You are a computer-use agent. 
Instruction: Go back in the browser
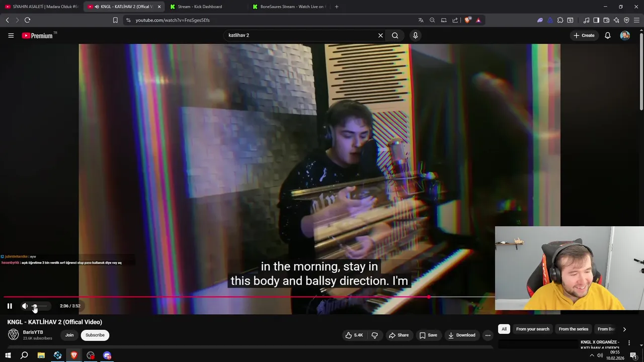pos(7,20)
